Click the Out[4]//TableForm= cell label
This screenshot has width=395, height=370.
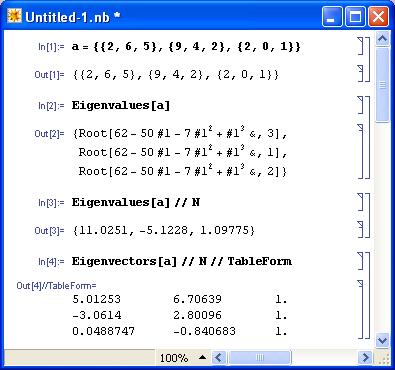(56, 286)
